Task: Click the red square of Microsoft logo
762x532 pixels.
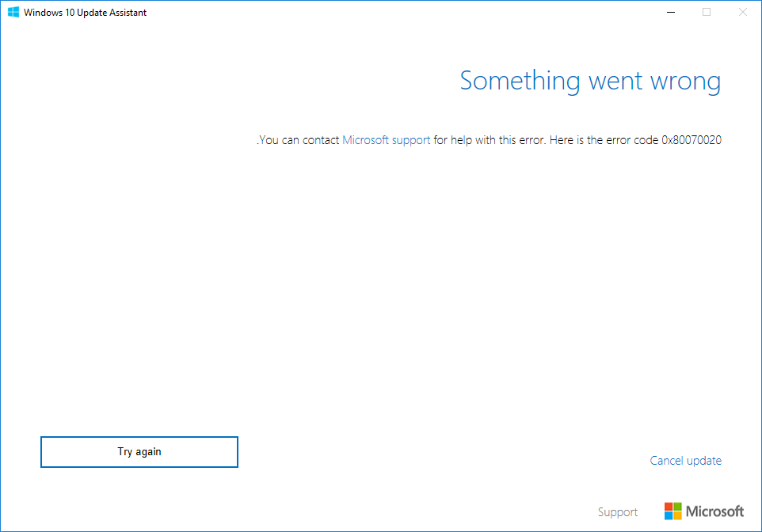Action: 669,507
